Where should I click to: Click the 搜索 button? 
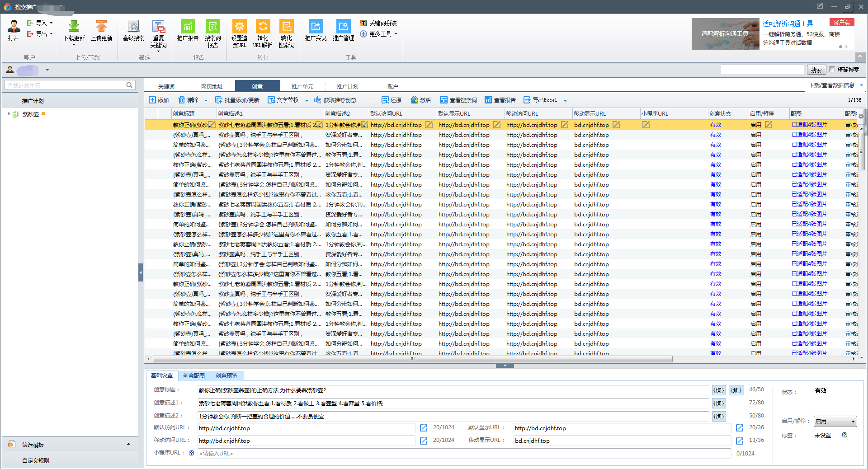tap(816, 70)
